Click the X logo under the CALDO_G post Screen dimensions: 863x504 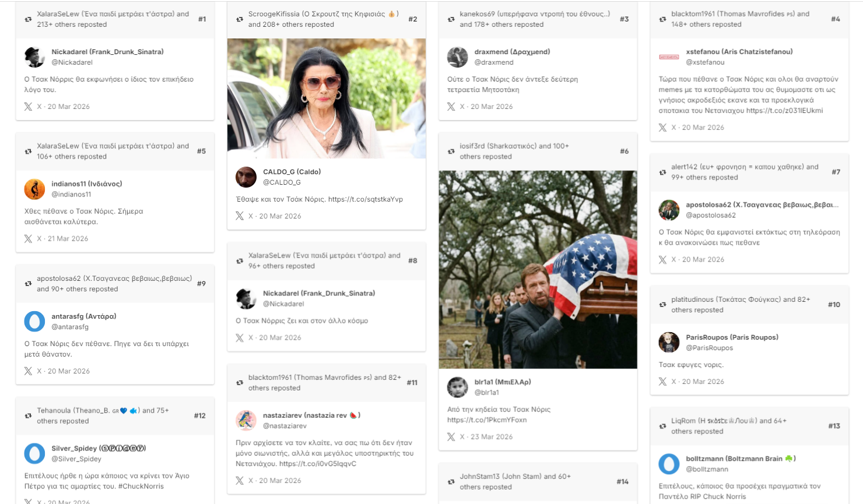[x=240, y=216]
